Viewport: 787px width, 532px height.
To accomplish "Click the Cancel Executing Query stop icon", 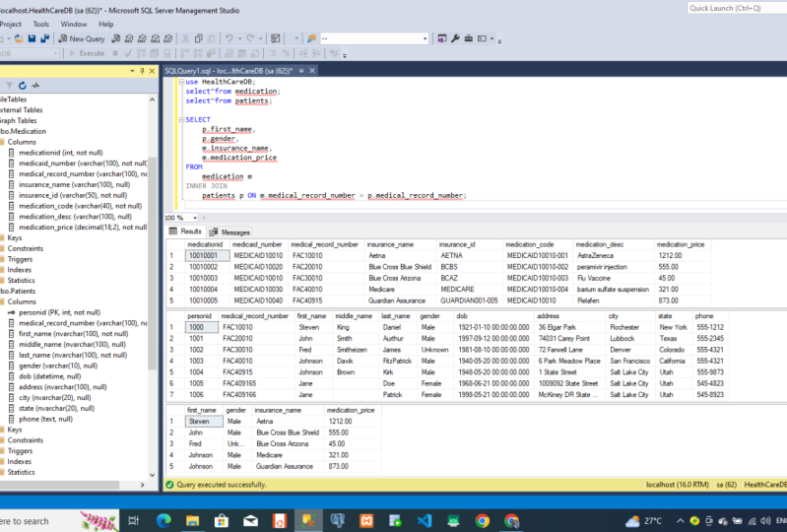I will tap(115, 53).
